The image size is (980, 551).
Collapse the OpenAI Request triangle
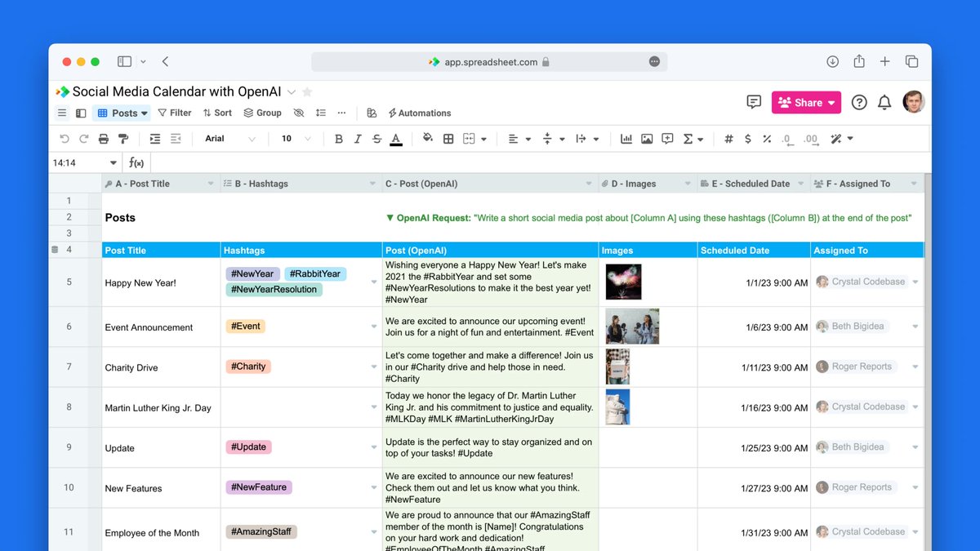(x=390, y=218)
